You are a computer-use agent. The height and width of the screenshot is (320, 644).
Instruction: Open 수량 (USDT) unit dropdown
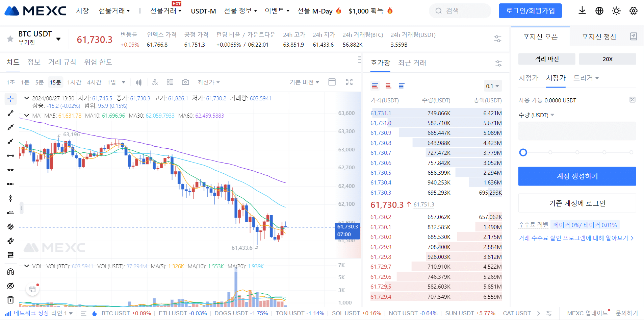coord(536,115)
